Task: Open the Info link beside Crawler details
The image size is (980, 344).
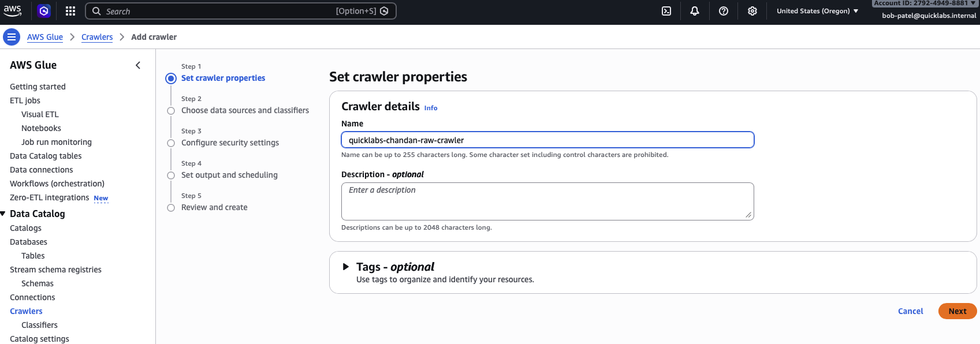Action: click(x=431, y=108)
